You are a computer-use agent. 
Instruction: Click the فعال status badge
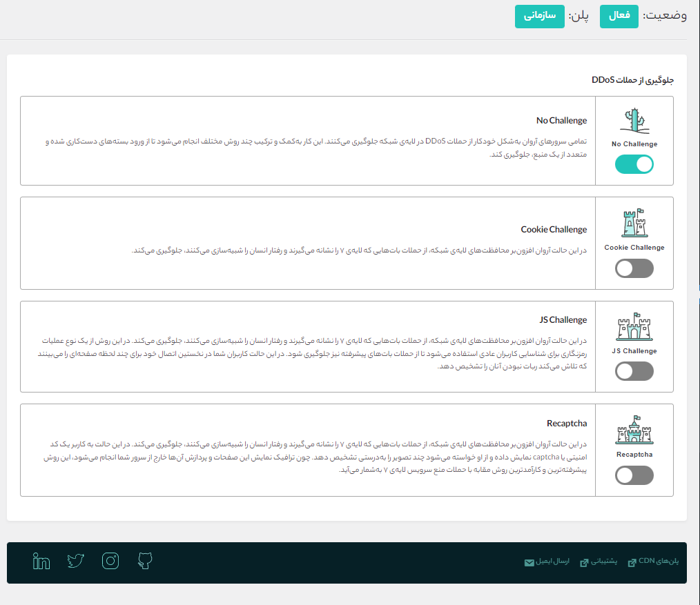tap(619, 16)
